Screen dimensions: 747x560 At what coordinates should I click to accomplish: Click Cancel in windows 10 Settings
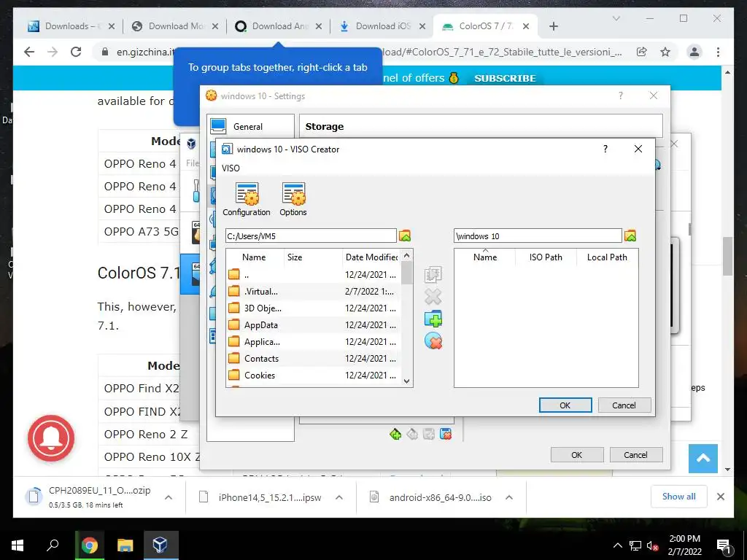(635, 455)
